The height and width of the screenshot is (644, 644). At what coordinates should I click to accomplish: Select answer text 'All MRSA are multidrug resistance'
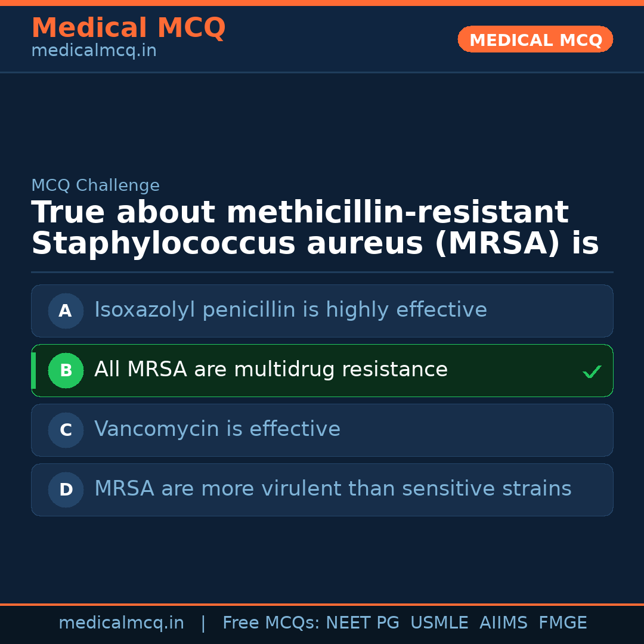click(271, 370)
